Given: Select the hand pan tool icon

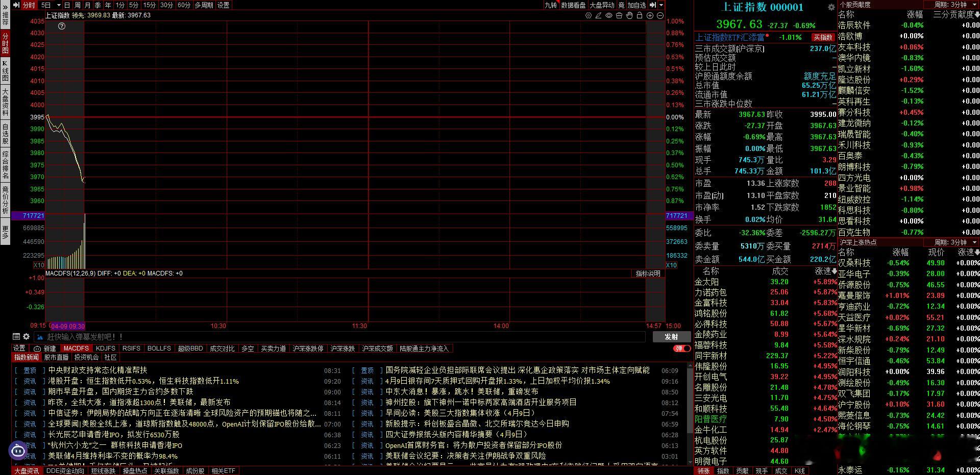Looking at the screenshot, I should point(629,15).
